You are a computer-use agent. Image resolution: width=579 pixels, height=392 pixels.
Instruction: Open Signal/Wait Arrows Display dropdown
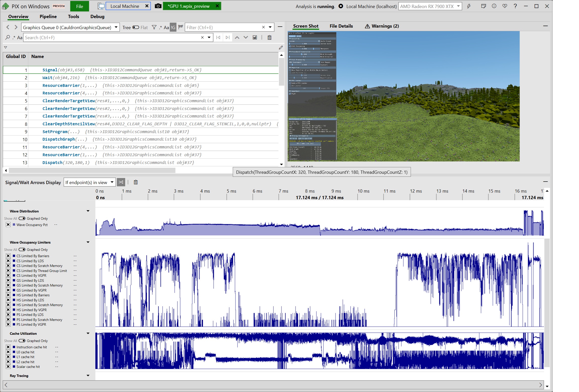pyautogui.click(x=112, y=182)
